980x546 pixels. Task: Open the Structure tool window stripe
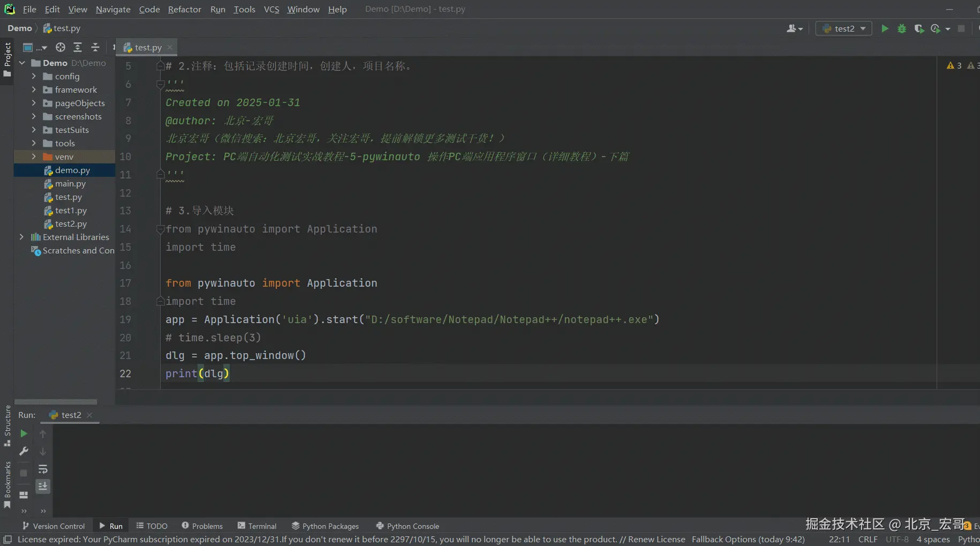click(7, 425)
